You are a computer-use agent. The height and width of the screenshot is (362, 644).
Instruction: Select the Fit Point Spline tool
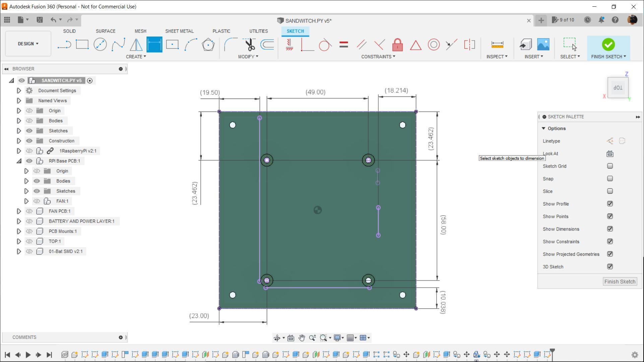click(x=118, y=45)
